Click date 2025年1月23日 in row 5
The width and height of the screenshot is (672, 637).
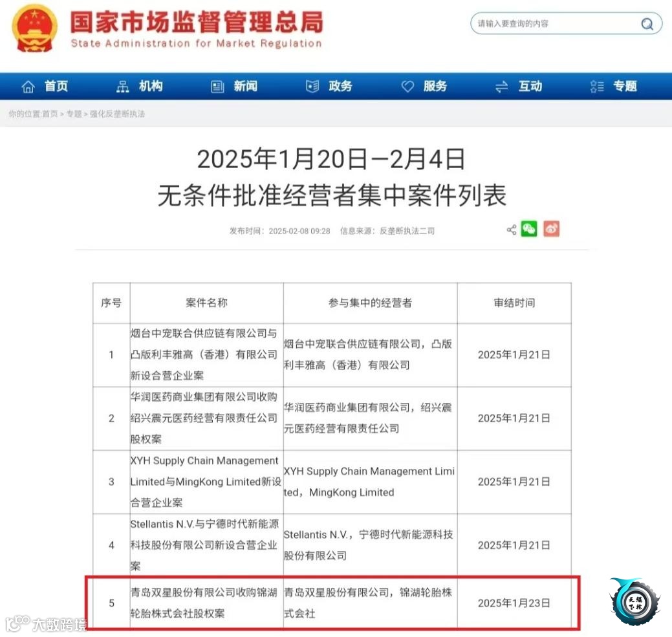514,603
